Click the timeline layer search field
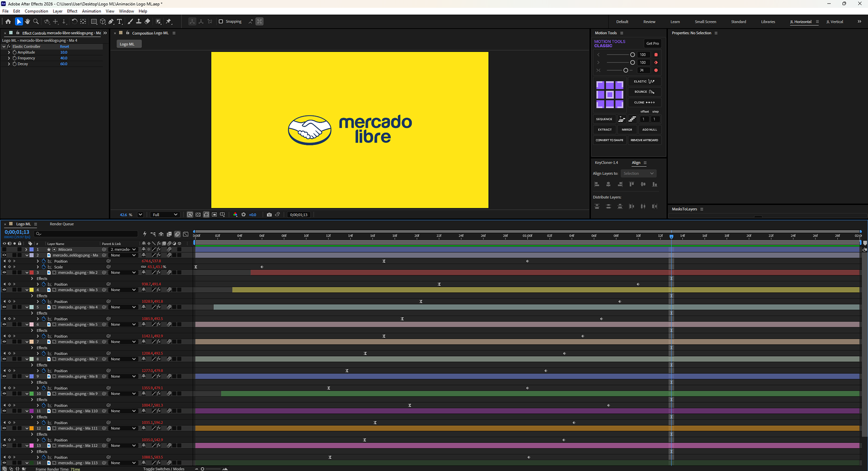The image size is (868, 471). point(87,234)
